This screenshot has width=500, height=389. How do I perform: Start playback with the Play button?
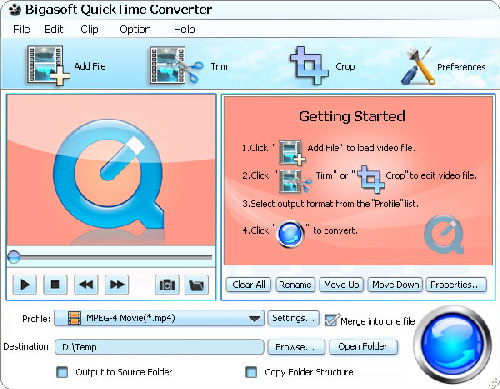25,285
